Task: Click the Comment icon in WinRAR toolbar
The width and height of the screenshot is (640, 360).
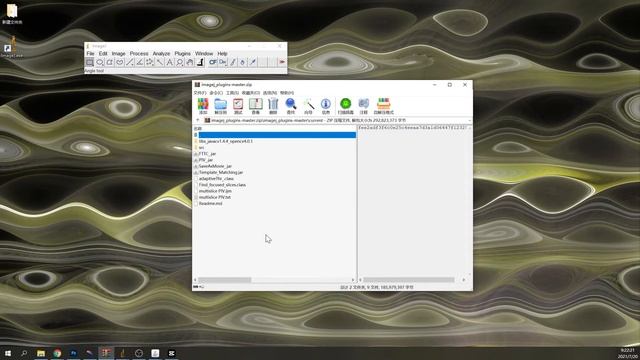Action: click(x=363, y=106)
